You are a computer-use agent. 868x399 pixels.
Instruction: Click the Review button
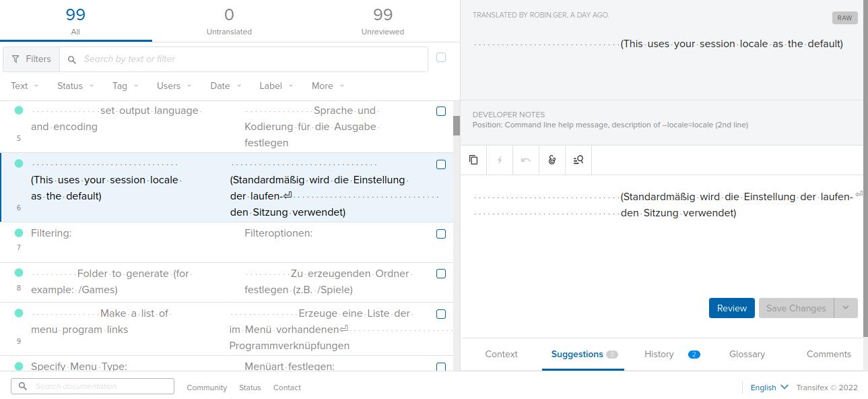(x=731, y=308)
